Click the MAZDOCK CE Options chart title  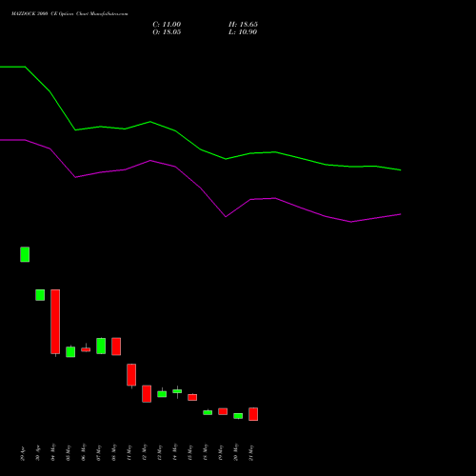coord(69,14)
